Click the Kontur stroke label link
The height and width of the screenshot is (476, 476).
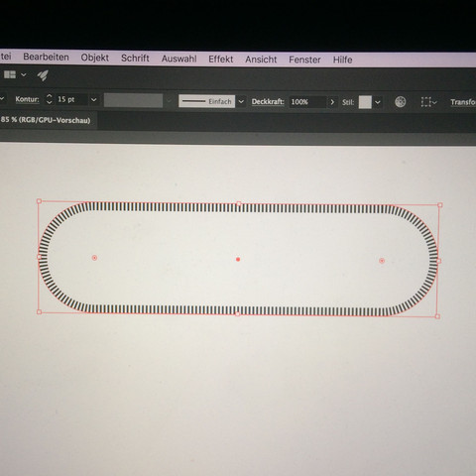click(x=27, y=99)
